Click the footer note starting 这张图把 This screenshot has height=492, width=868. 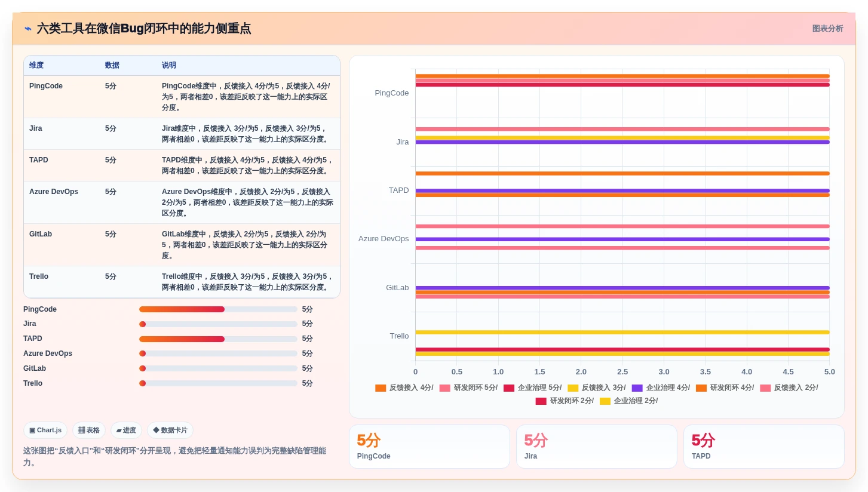tap(174, 457)
